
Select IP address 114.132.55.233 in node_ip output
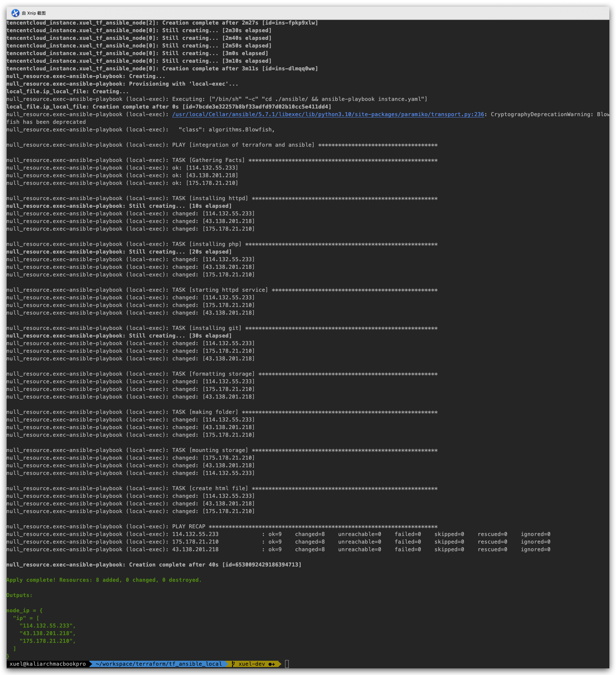tap(47, 626)
